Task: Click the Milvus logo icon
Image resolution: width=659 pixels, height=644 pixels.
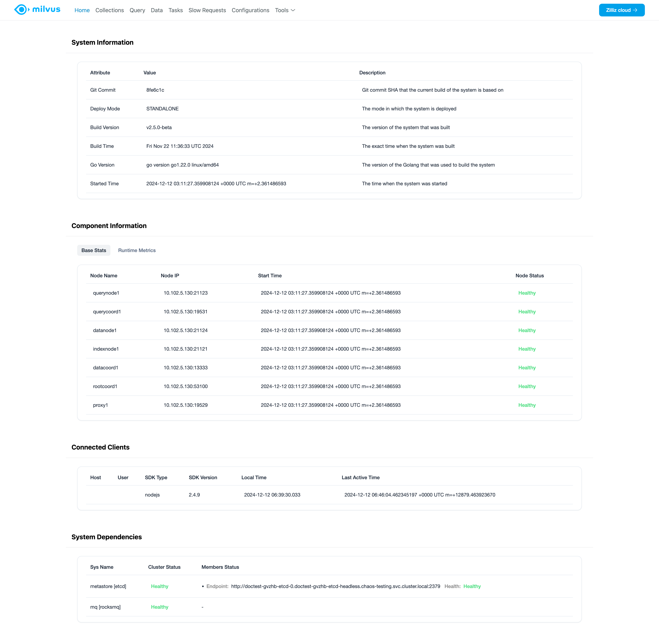Action: coord(21,10)
